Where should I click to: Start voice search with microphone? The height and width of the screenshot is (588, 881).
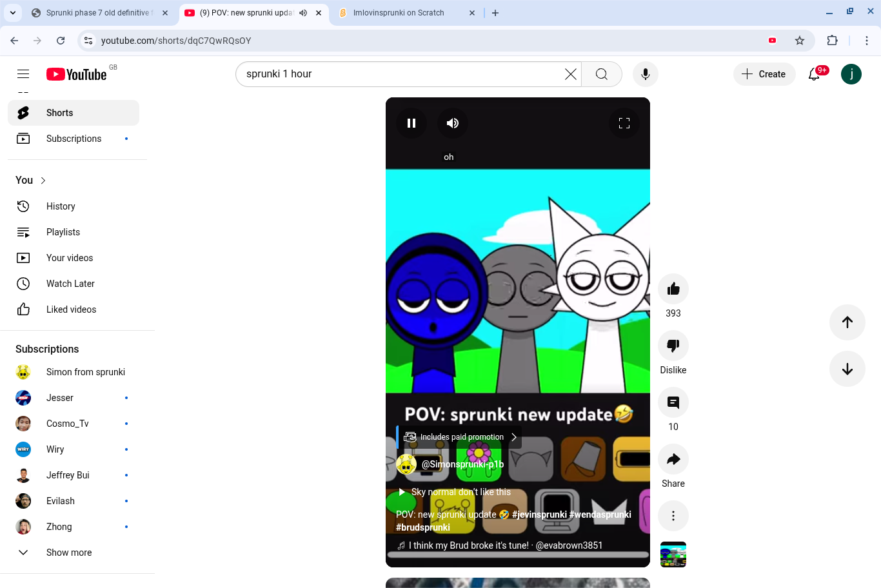coord(646,74)
